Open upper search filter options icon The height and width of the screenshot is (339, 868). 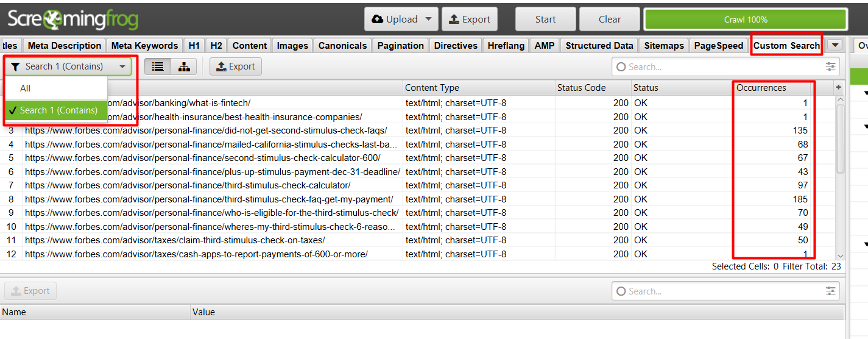point(831,67)
